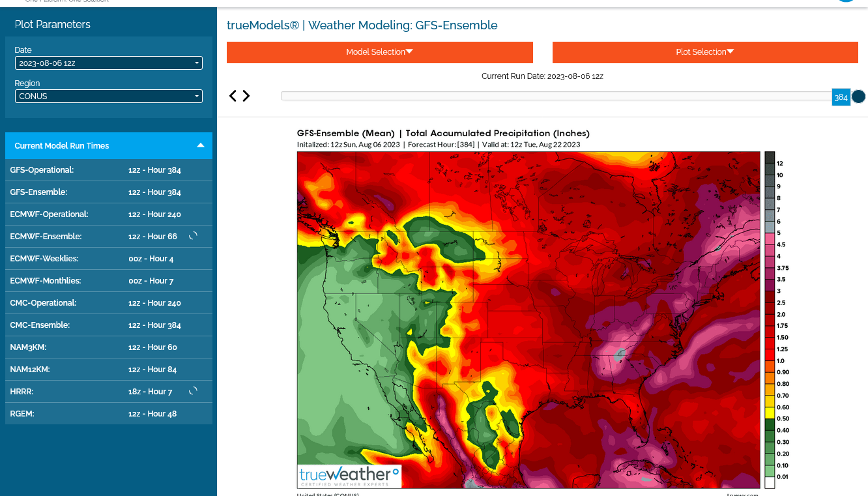Click the '00z - Hour 7' run time
This screenshot has width=868, height=496.
pyautogui.click(x=151, y=281)
